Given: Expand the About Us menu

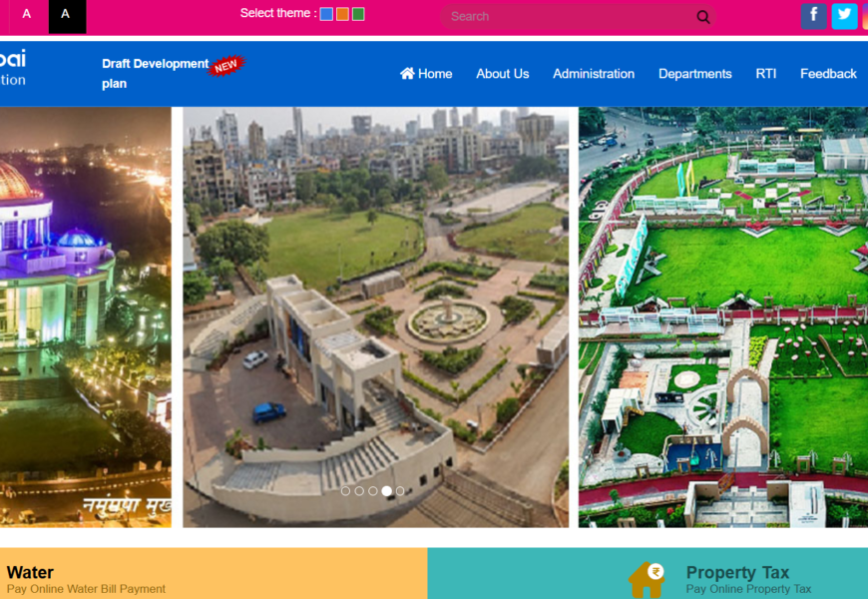Looking at the screenshot, I should coord(502,74).
